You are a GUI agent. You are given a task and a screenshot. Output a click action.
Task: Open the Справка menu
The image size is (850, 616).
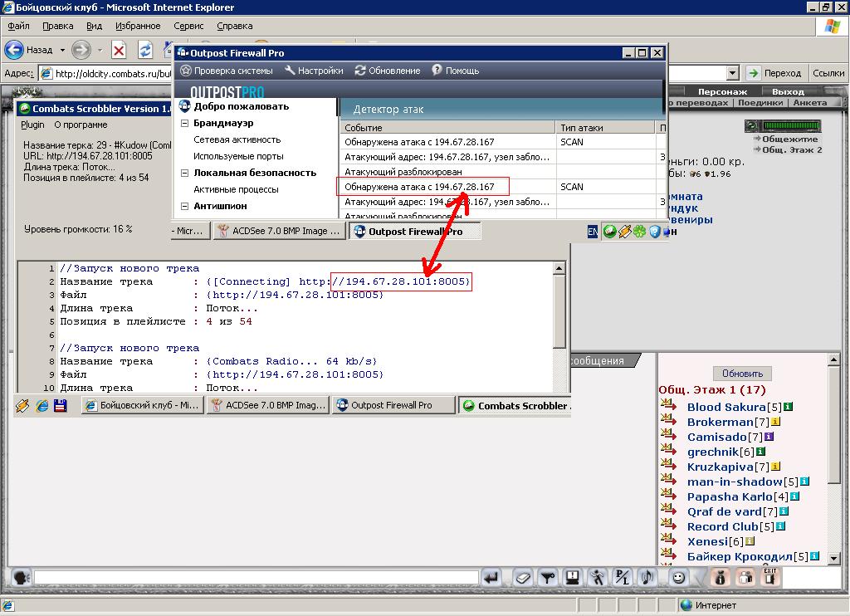(235, 26)
